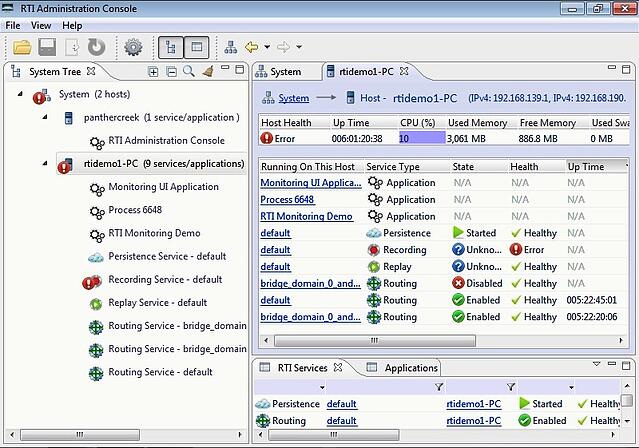Navigate back with the yellow arrow
The width and height of the screenshot is (639, 448).
point(251,47)
